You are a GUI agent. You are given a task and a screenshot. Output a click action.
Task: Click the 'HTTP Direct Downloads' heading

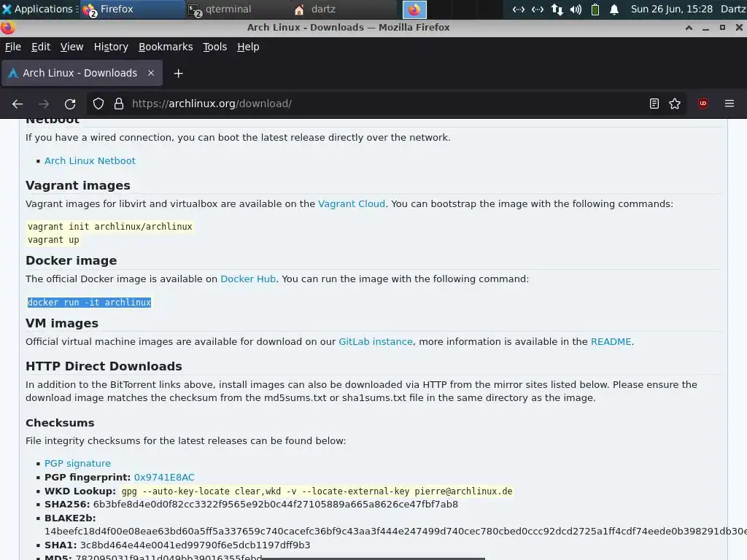[x=104, y=366]
